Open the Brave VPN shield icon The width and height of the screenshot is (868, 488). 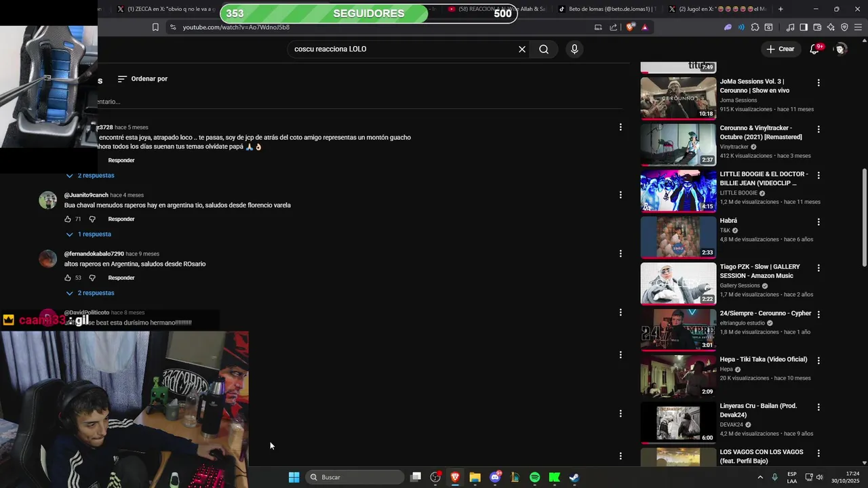point(844,27)
